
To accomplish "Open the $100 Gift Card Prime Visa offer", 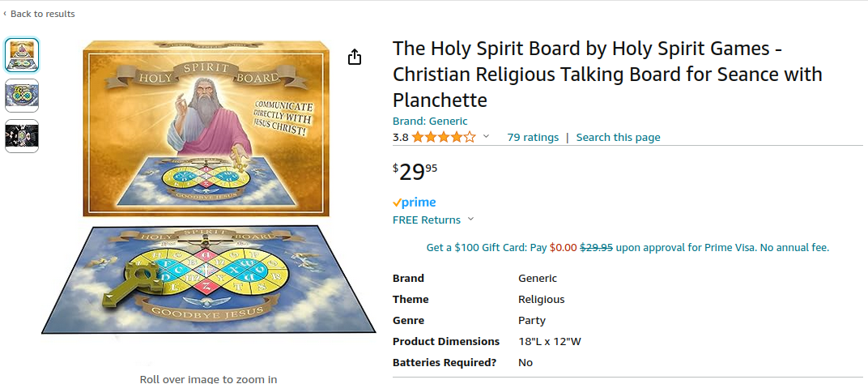I will (x=628, y=247).
